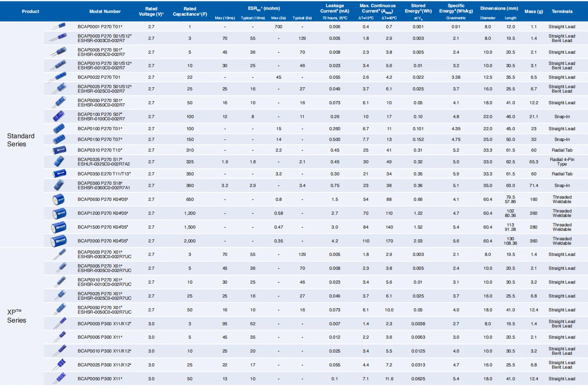
Task: Click the 'Radial 4-Pin Type' terminals cell
Action: click(562, 162)
